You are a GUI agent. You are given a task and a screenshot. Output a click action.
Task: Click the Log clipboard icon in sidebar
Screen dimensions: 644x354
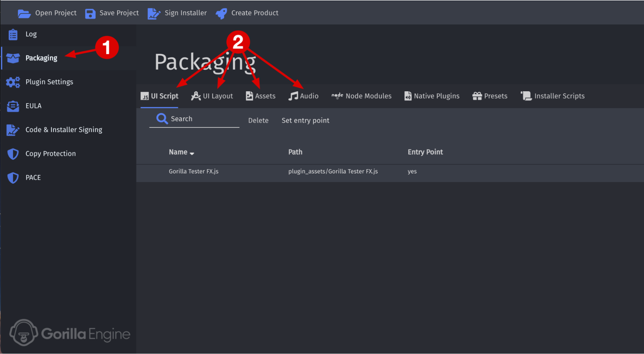(13, 34)
